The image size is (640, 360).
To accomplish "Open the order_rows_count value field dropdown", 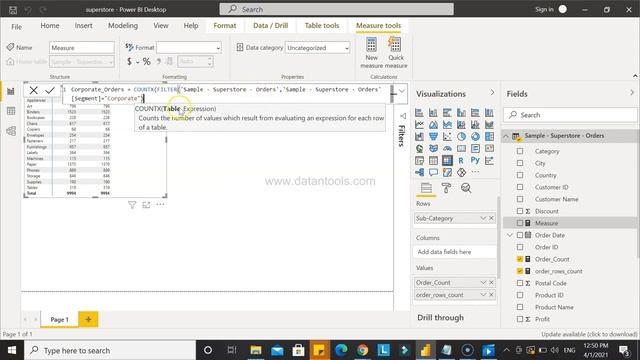I will pyautogui.click(x=483, y=295).
